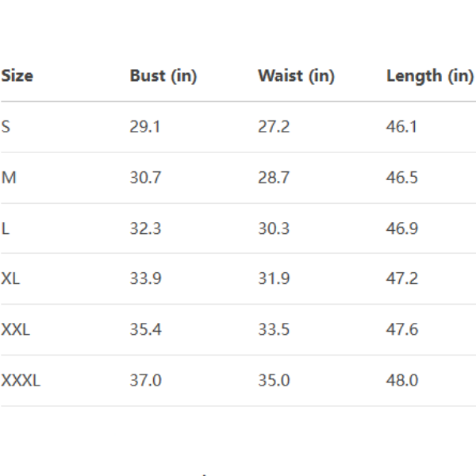Click the 46.9 length value
Viewport: 476px width, 476px height.
pyautogui.click(x=402, y=228)
